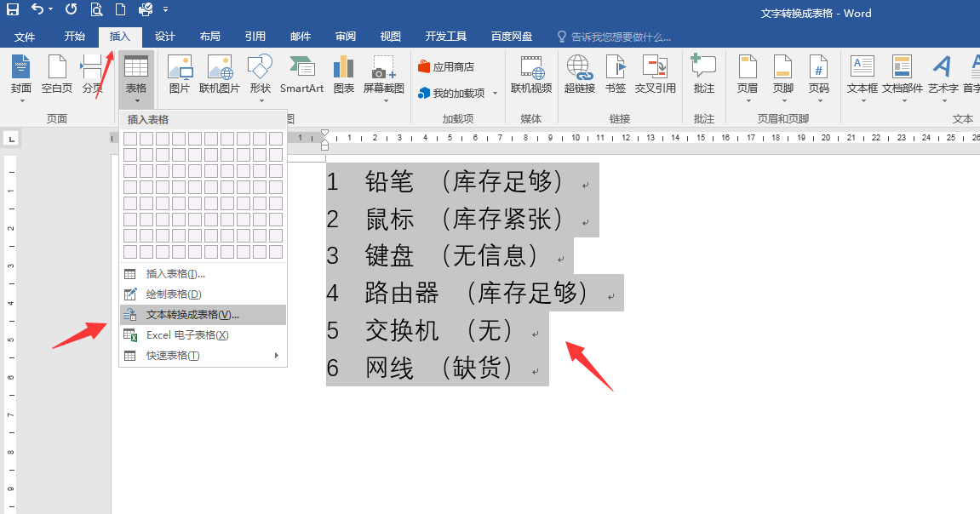Viewport: 980px width, 514px height.
Task: Insert 联机图片 online pictures
Action: 220,74
